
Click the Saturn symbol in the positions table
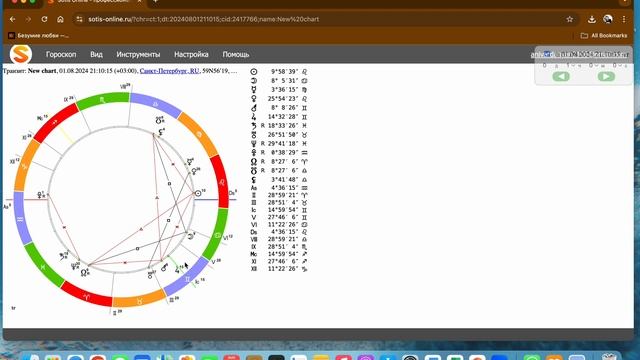[253, 125]
